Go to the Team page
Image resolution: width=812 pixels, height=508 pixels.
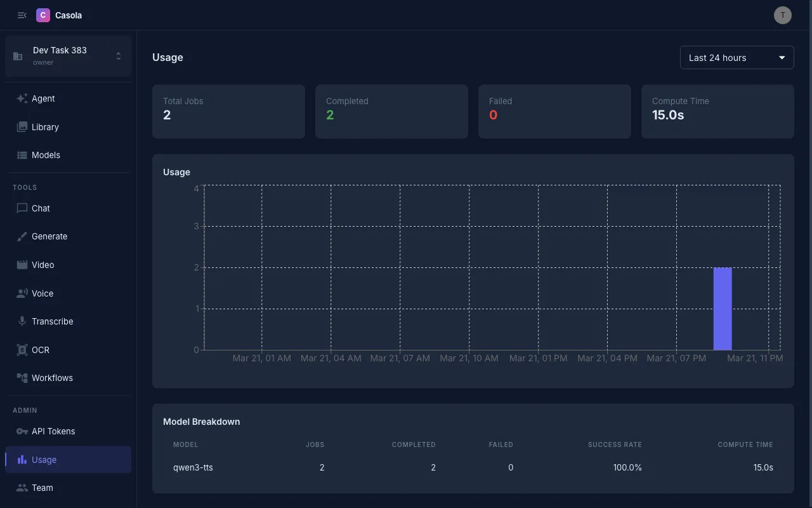(x=43, y=488)
